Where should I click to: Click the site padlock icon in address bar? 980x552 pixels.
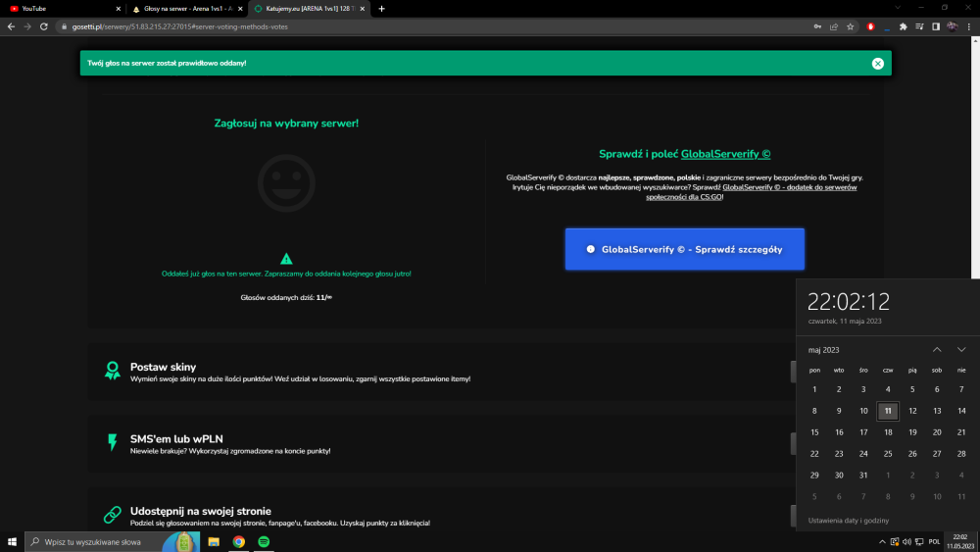64,26
